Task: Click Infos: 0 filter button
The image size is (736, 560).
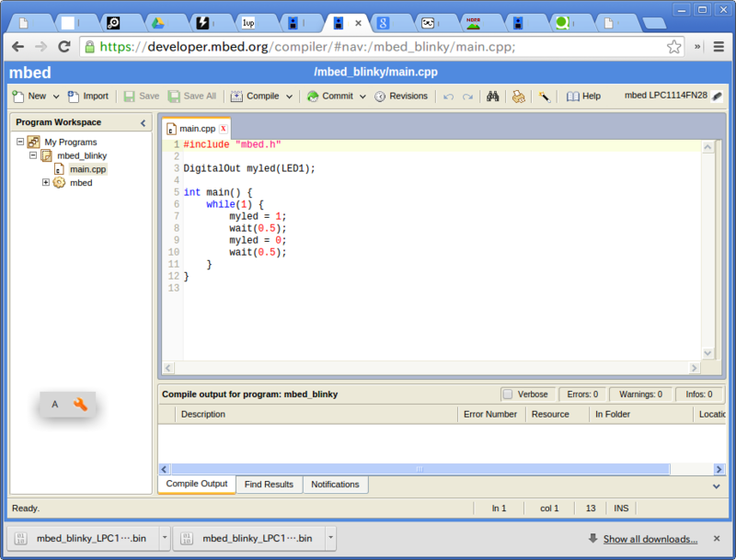Action: 699,394
